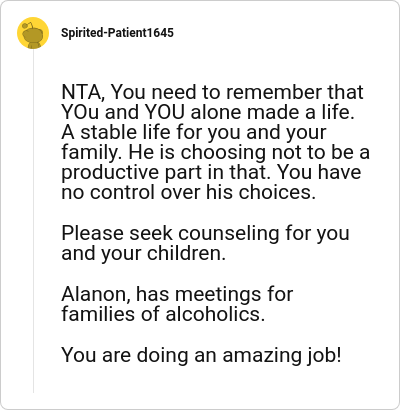
Task: Collapse the comment using the vertical thread line
Action: point(33,221)
